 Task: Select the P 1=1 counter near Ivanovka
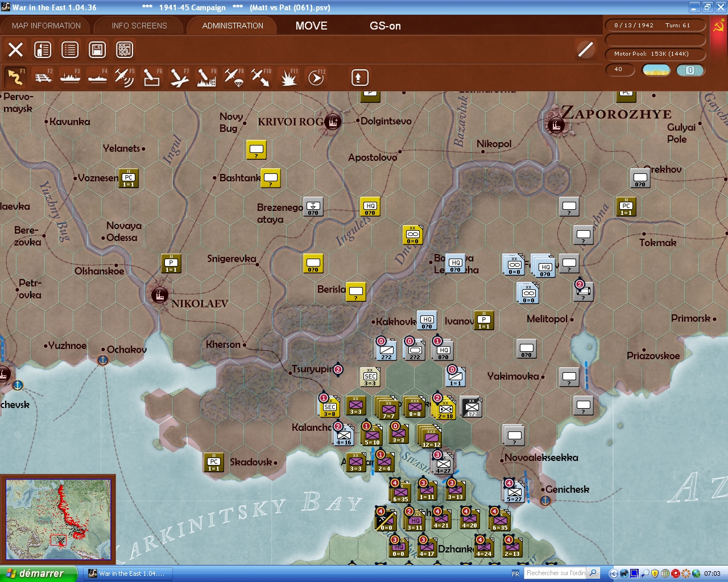(484, 320)
